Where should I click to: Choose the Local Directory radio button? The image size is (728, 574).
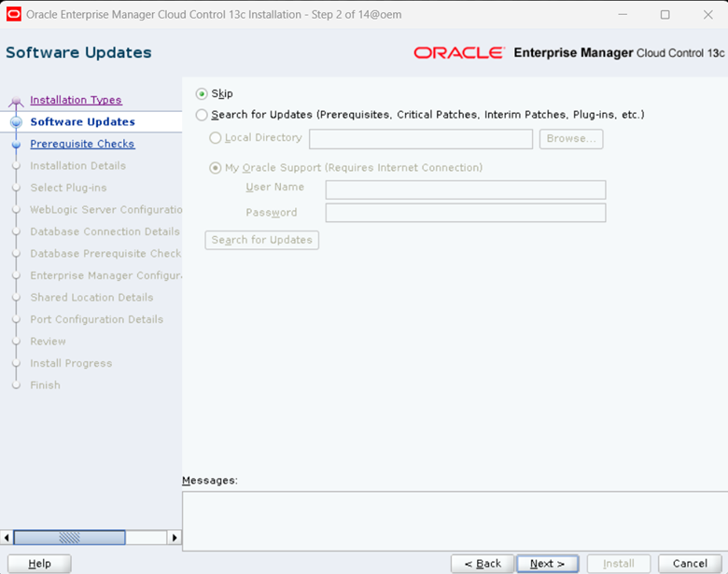tap(215, 138)
